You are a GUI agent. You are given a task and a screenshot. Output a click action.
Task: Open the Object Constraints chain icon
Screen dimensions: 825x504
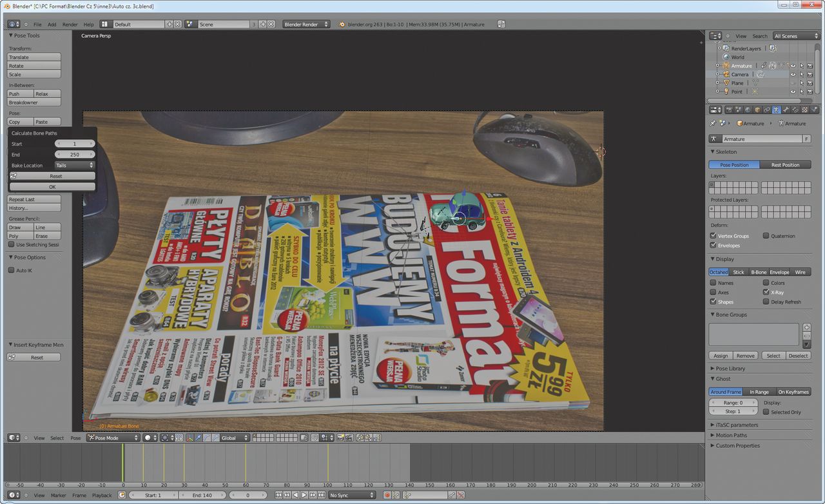point(767,110)
